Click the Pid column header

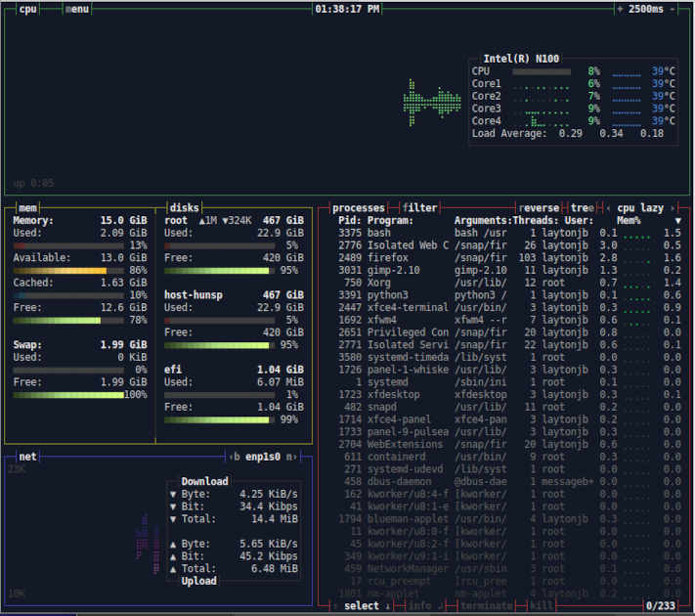tap(349, 220)
